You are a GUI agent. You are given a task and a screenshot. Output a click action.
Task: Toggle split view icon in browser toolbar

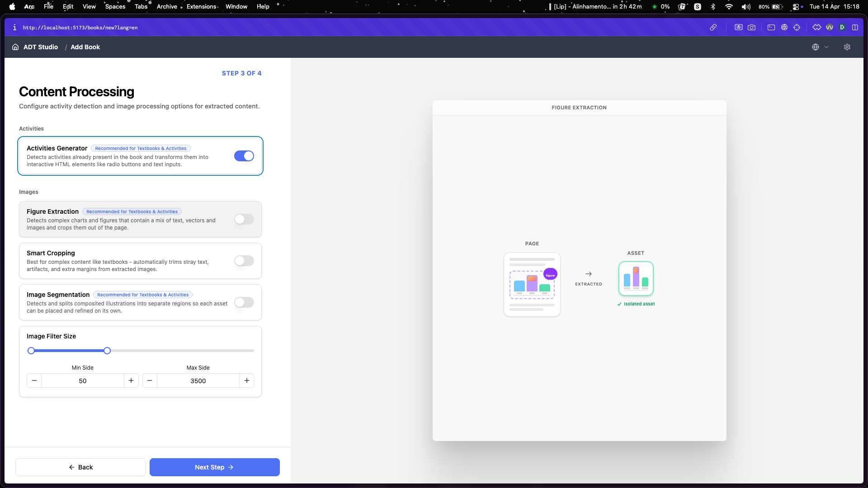(855, 28)
